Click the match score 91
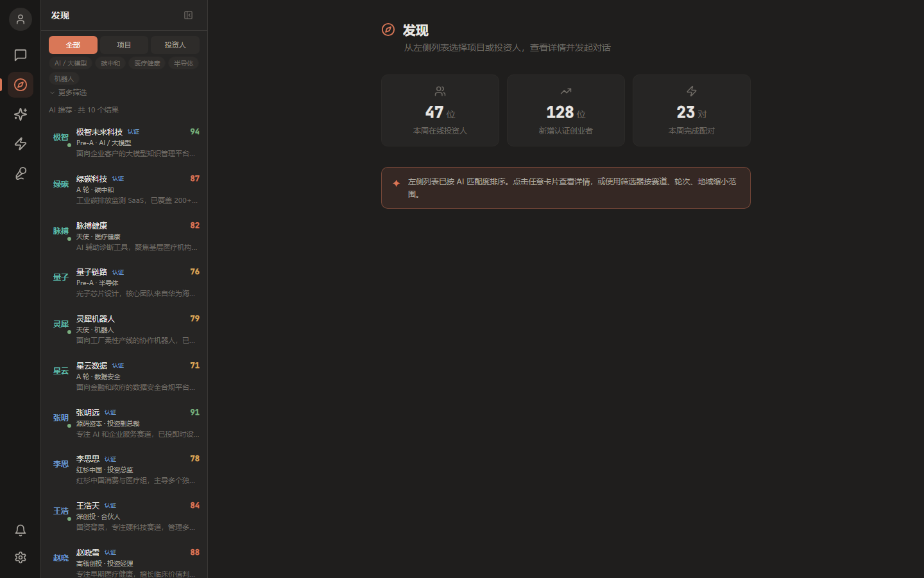 pyautogui.click(x=195, y=412)
